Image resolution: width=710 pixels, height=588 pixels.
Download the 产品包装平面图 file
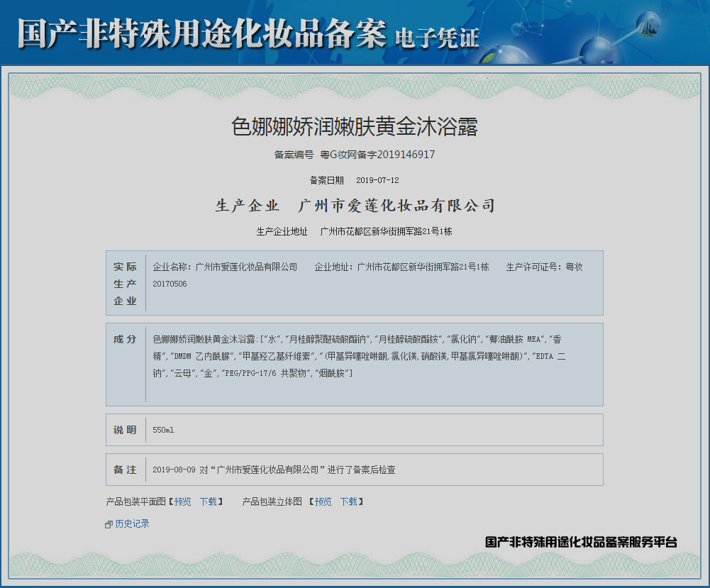pyautogui.click(x=209, y=501)
